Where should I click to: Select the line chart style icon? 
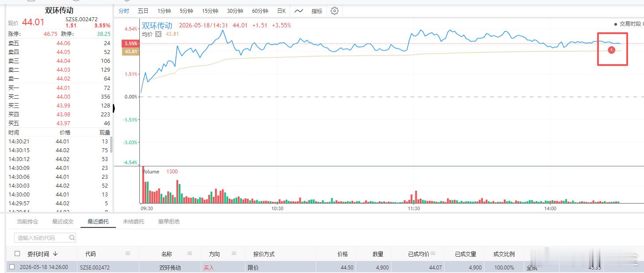pos(299,11)
